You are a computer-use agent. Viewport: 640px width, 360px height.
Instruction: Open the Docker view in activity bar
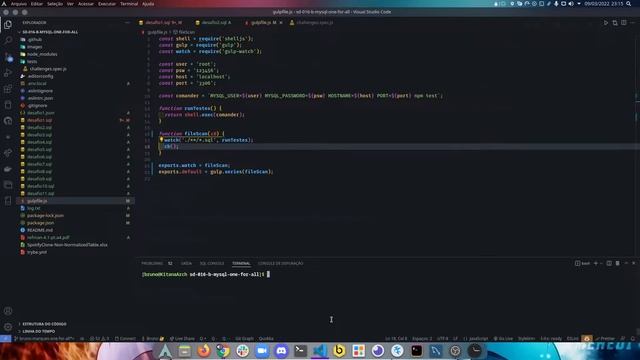pos(8,169)
